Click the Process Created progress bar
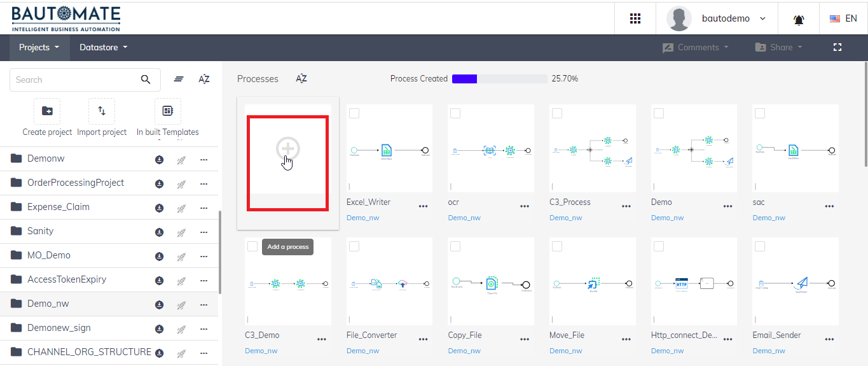This screenshot has height=366, width=868. [500, 79]
